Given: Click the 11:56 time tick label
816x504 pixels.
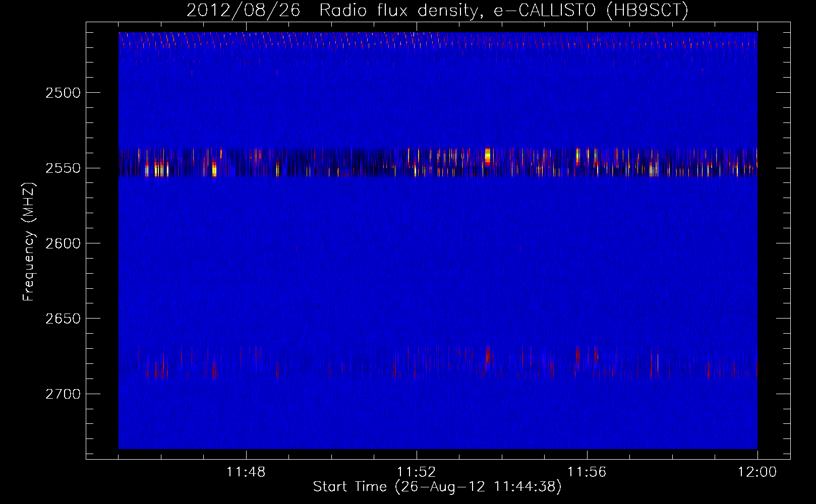Looking at the screenshot, I should point(587,472).
